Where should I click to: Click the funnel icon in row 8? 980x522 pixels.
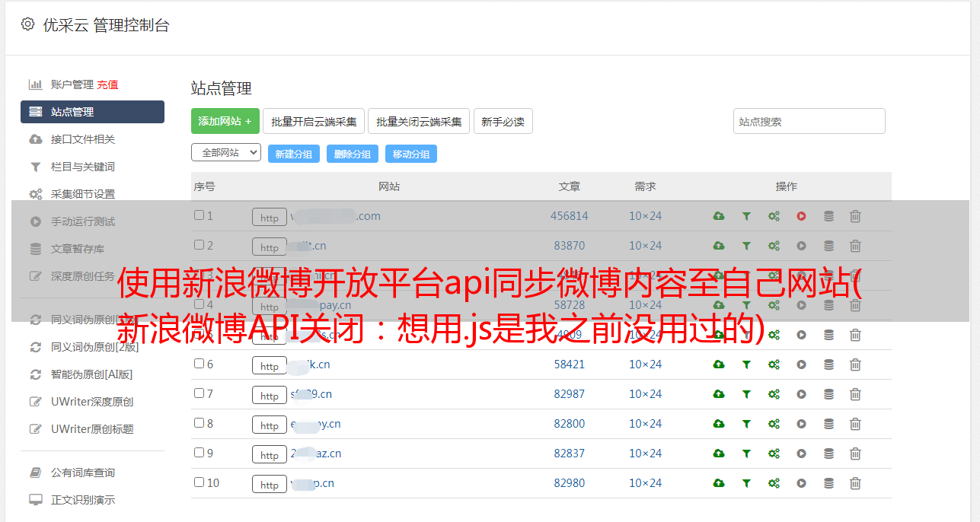pyautogui.click(x=746, y=424)
